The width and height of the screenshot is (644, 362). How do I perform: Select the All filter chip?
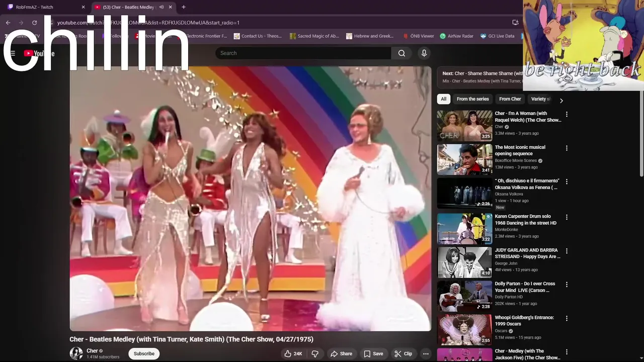click(443, 99)
